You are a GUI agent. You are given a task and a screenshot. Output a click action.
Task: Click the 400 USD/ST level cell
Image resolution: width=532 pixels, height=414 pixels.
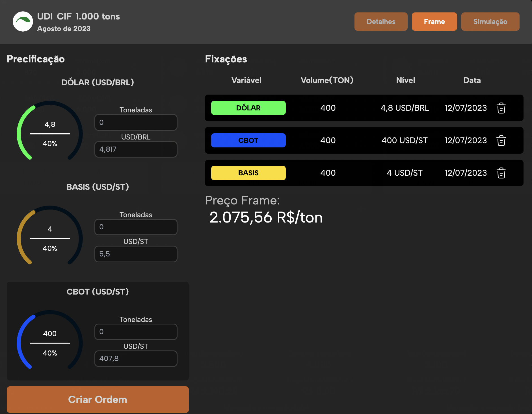coord(405,140)
